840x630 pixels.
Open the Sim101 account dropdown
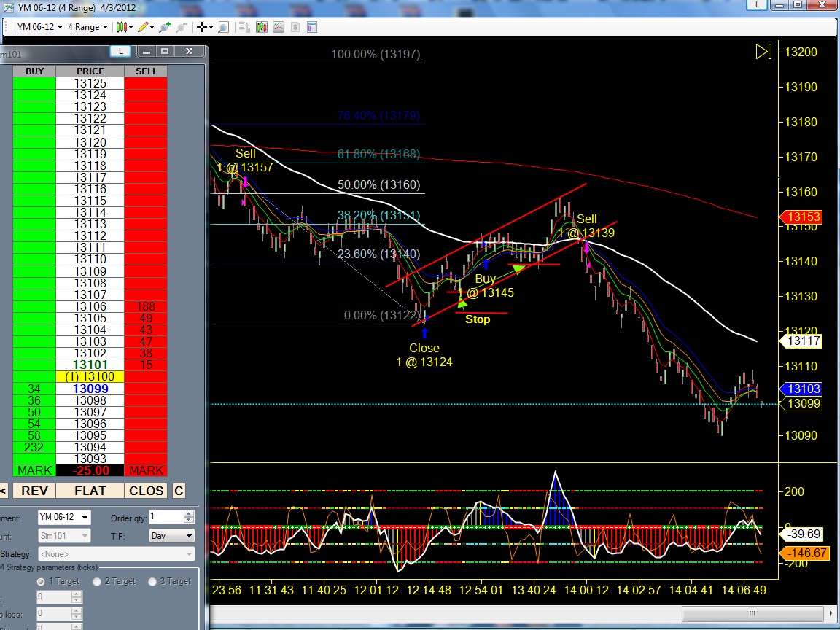coord(64,536)
